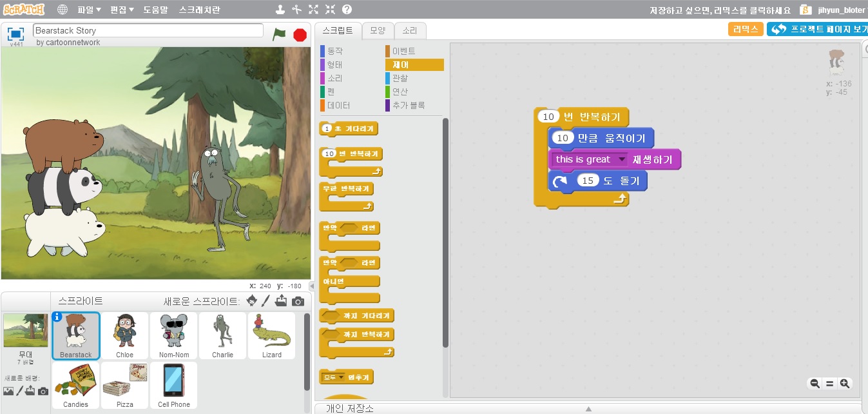Take new backdrop from camera icon
Image resolution: width=868 pixels, height=414 pixels.
(x=43, y=391)
